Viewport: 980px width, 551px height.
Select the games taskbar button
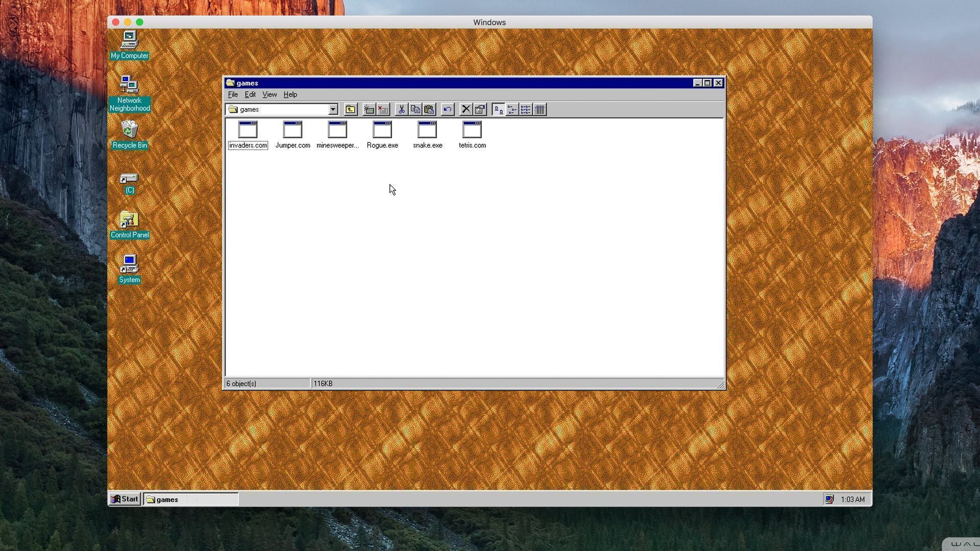coord(174,499)
